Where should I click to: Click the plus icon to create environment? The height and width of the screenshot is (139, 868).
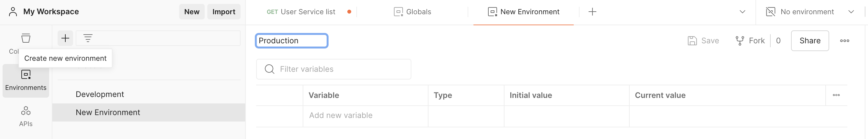coord(65,38)
